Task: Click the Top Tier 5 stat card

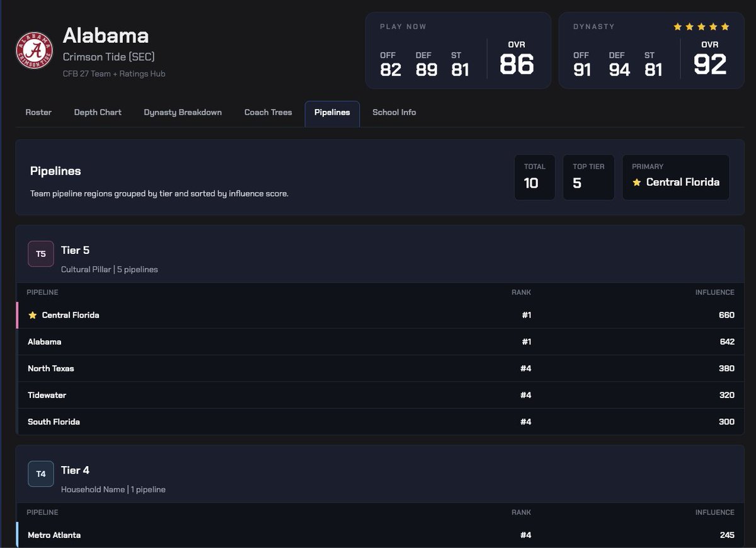Action: (588, 178)
